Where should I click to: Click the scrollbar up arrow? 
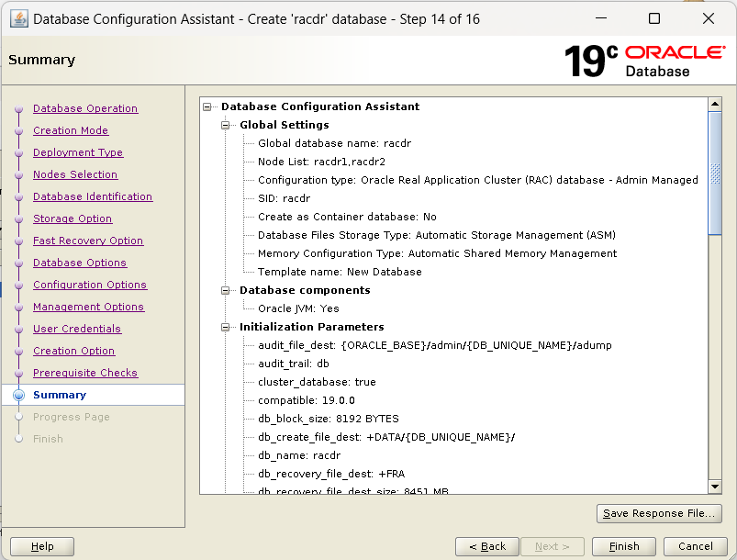(x=715, y=104)
